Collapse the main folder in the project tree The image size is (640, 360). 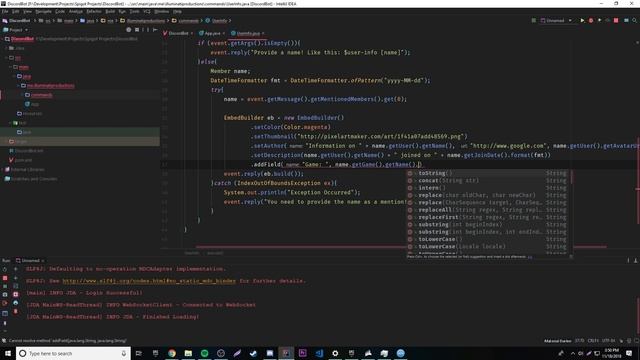tap(11, 67)
